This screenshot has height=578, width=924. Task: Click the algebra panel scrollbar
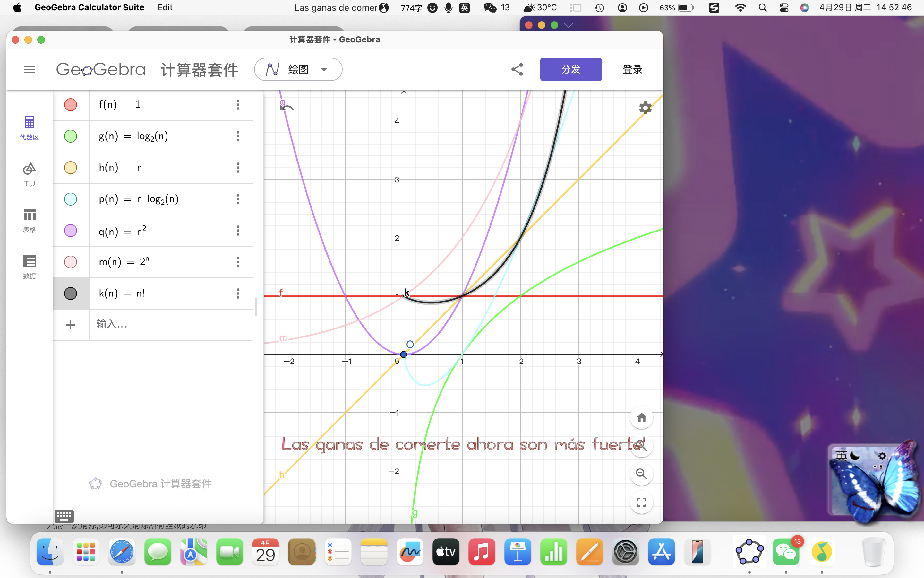point(256,307)
